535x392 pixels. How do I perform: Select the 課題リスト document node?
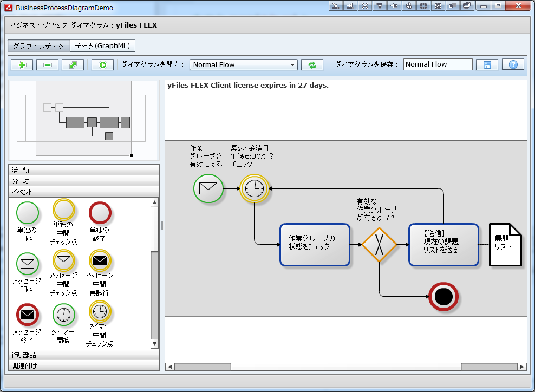click(x=505, y=245)
